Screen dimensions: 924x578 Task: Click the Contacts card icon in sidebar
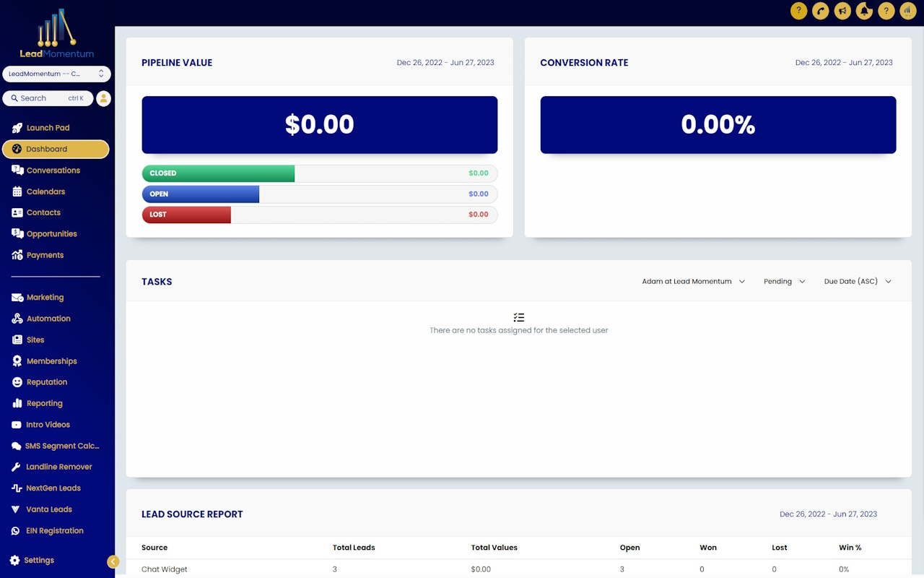17,212
